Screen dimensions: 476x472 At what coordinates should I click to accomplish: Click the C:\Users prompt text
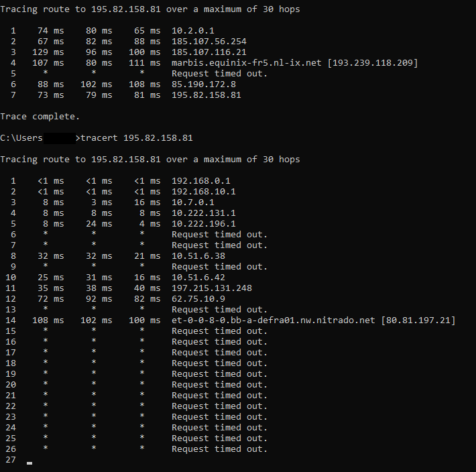(x=21, y=138)
